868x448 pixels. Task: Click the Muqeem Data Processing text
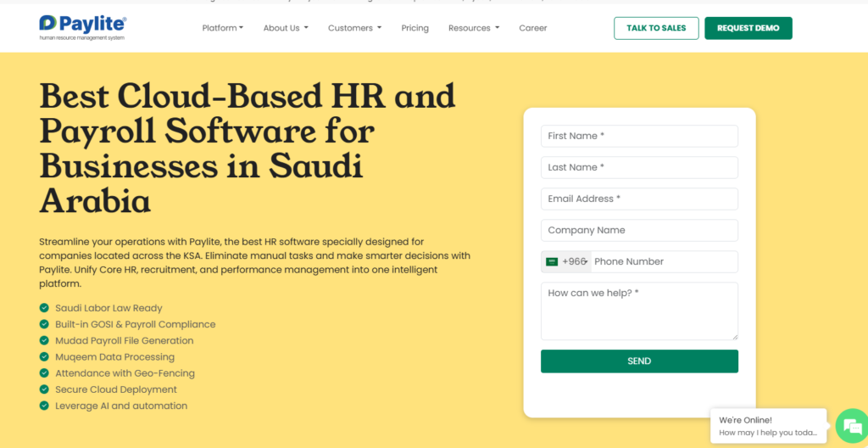pos(114,357)
